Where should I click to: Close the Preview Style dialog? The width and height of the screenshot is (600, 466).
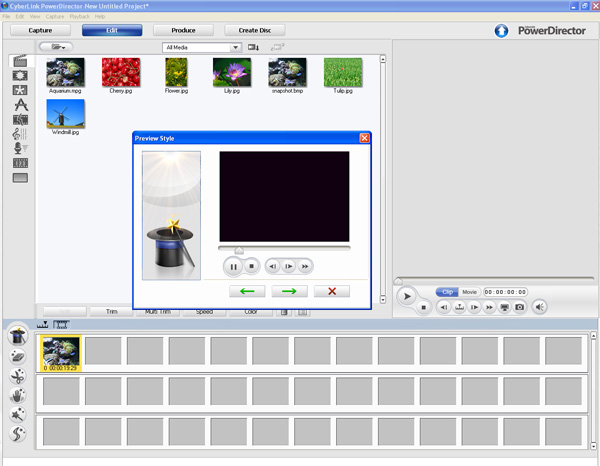(x=365, y=138)
